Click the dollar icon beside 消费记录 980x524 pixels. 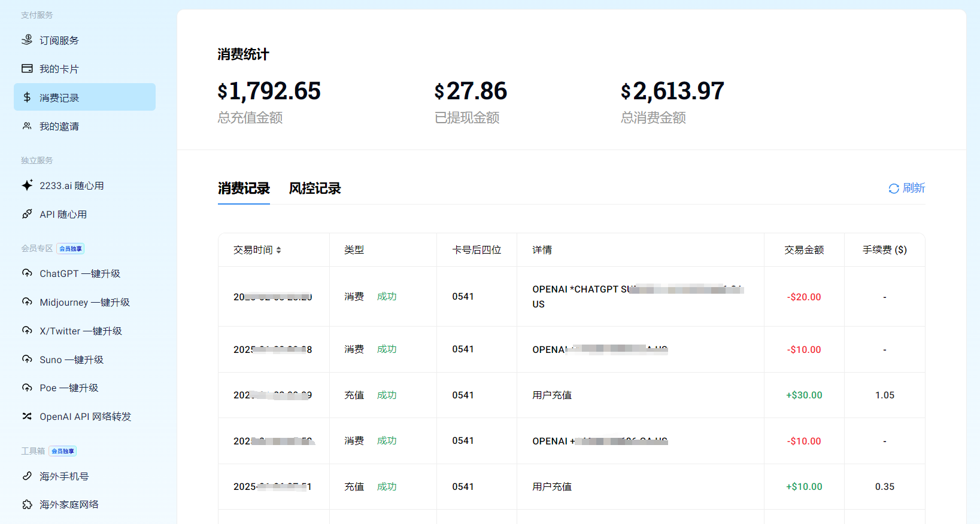[27, 97]
